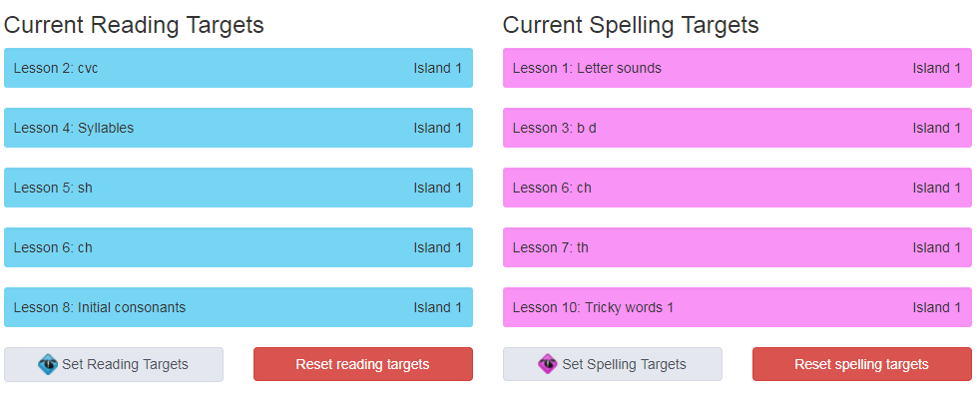Click the blue gem icon on Set Reading Targets
This screenshot has height=396, width=980.
pos(48,364)
